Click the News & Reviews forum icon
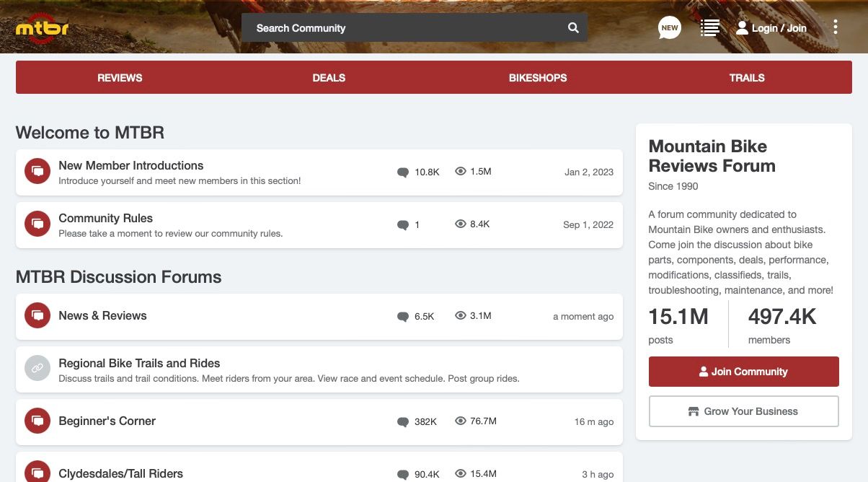Screen dimensions: 868x482 pos(37,315)
